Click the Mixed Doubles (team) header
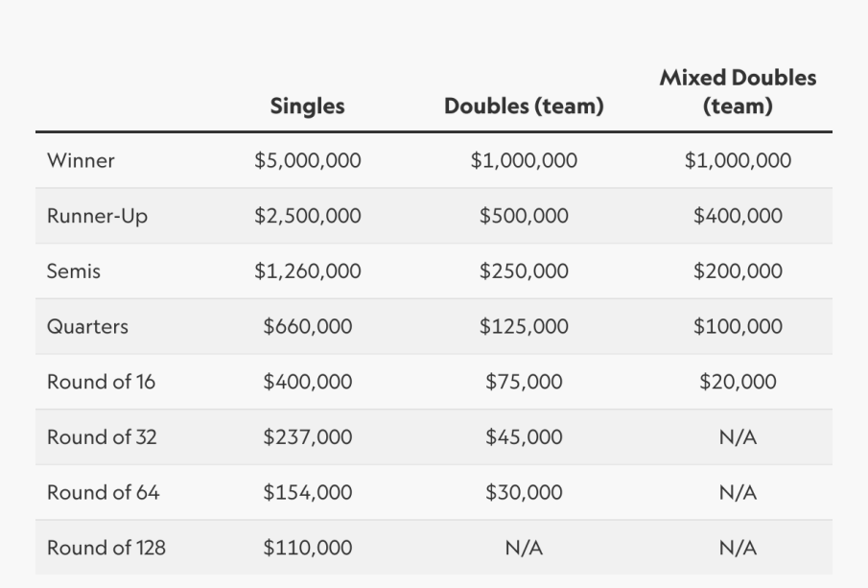Screen dimensions: 868x588 [x=738, y=92]
